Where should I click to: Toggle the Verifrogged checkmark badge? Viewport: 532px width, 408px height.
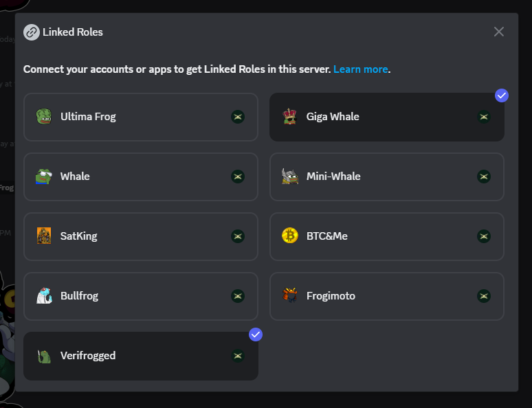tap(256, 335)
